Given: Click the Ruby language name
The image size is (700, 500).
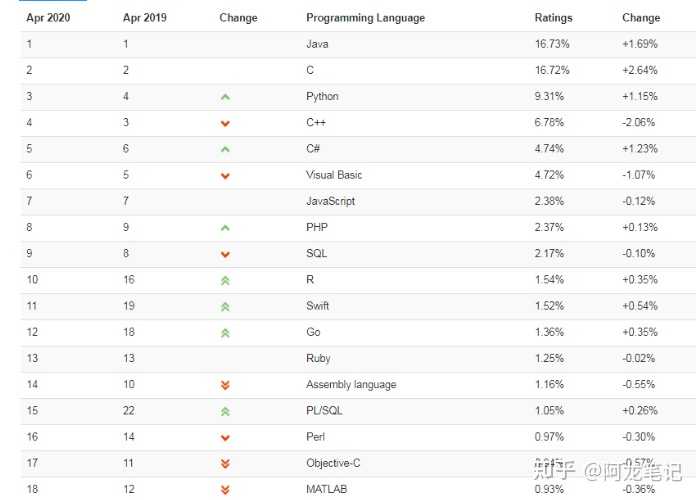Looking at the screenshot, I should [318, 358].
